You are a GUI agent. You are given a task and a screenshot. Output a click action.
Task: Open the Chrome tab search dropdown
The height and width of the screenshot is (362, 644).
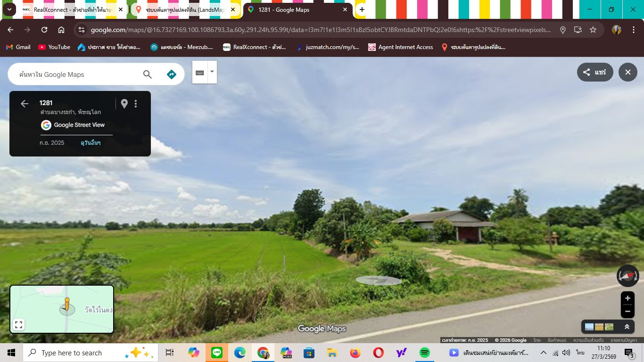[x=9, y=9]
